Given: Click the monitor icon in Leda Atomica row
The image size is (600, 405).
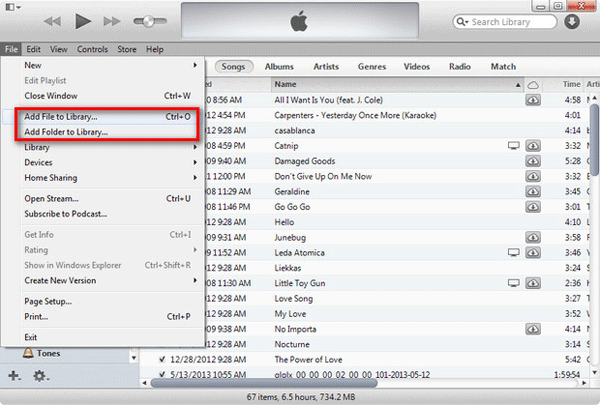Looking at the screenshot, I should [x=514, y=253].
